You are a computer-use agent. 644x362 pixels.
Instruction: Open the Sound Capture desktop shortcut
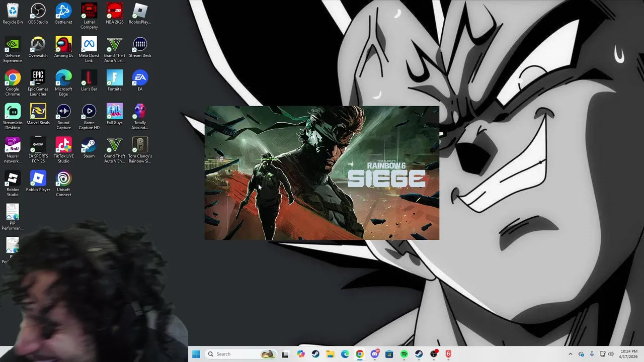tap(63, 117)
